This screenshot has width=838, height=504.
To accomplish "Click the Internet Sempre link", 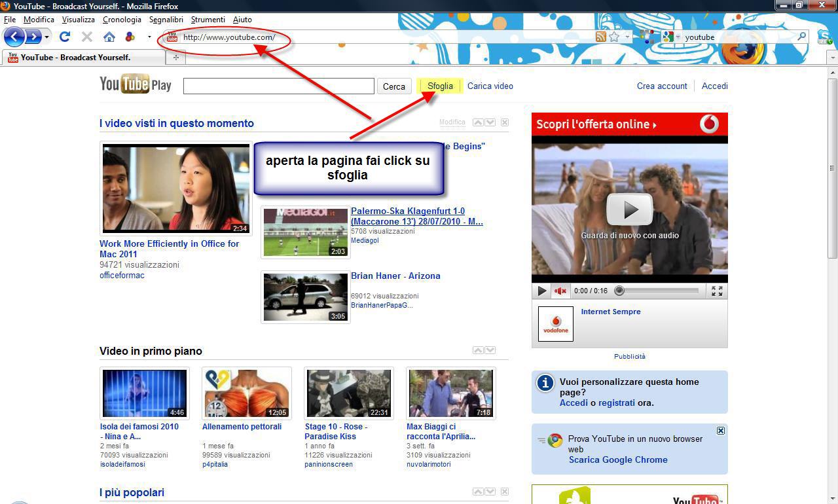I will 611,312.
